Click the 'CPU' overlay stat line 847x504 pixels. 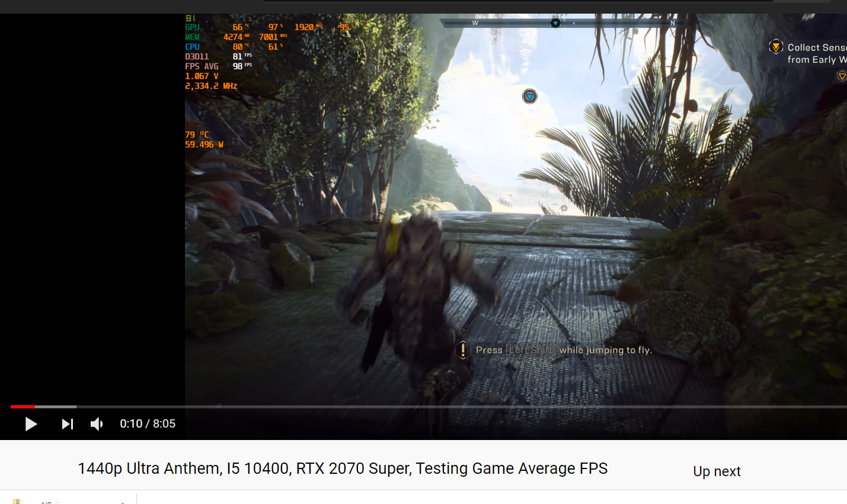pyautogui.click(x=234, y=47)
